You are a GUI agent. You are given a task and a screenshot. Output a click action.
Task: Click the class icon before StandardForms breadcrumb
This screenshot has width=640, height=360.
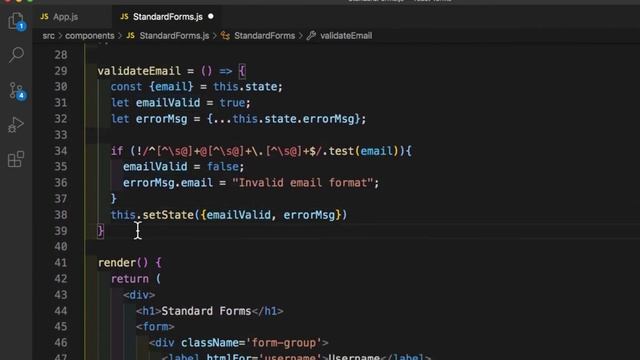pos(225,36)
